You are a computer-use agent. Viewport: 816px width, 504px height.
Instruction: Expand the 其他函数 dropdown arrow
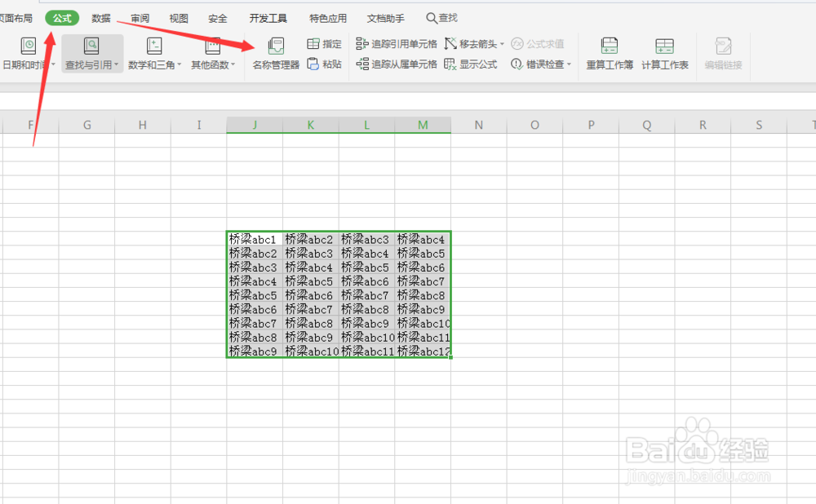tap(233, 64)
